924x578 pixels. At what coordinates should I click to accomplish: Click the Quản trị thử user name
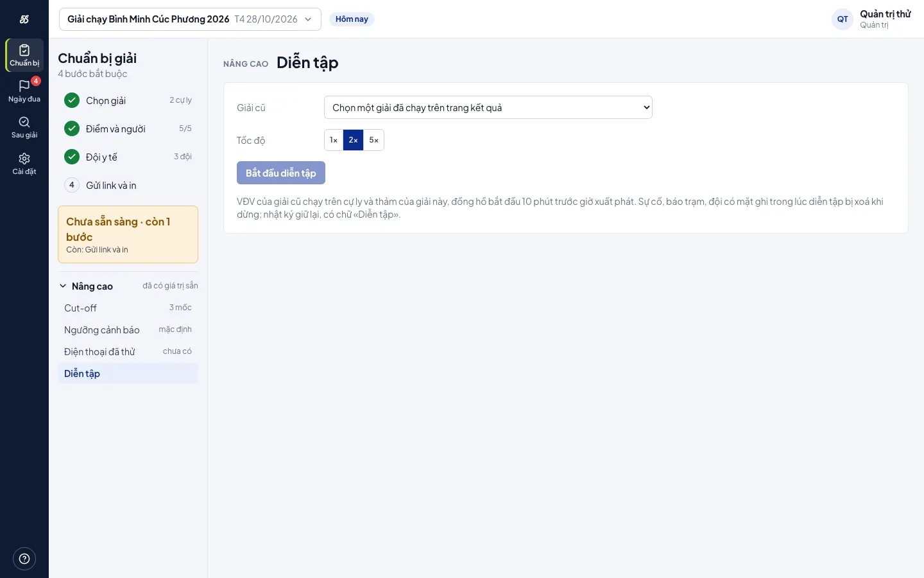[886, 14]
